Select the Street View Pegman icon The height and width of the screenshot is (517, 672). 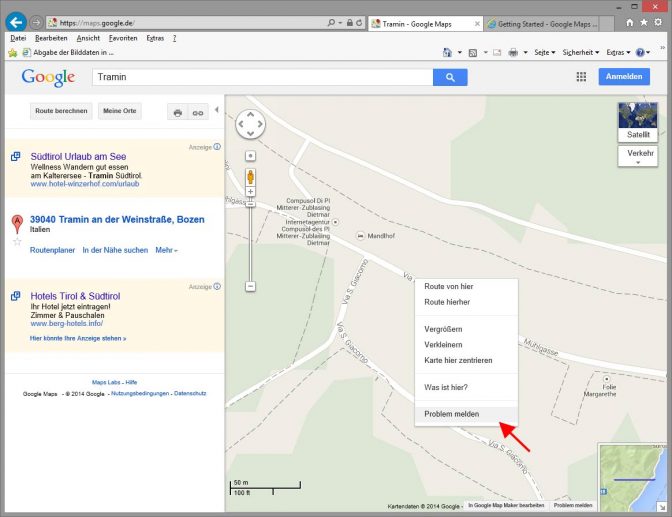tap(250, 177)
